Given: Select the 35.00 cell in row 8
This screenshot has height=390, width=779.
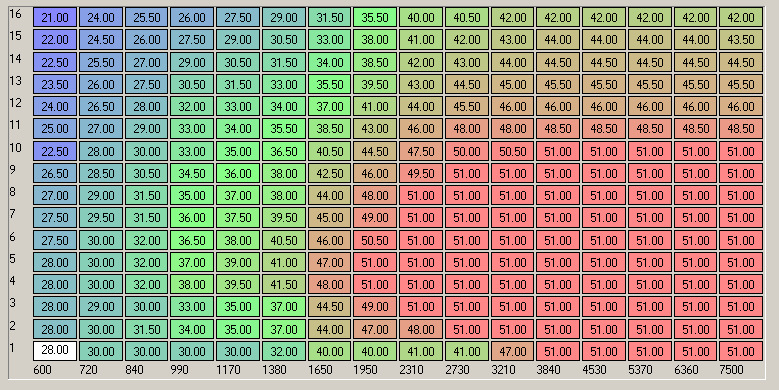Looking at the screenshot, I should (192, 195).
